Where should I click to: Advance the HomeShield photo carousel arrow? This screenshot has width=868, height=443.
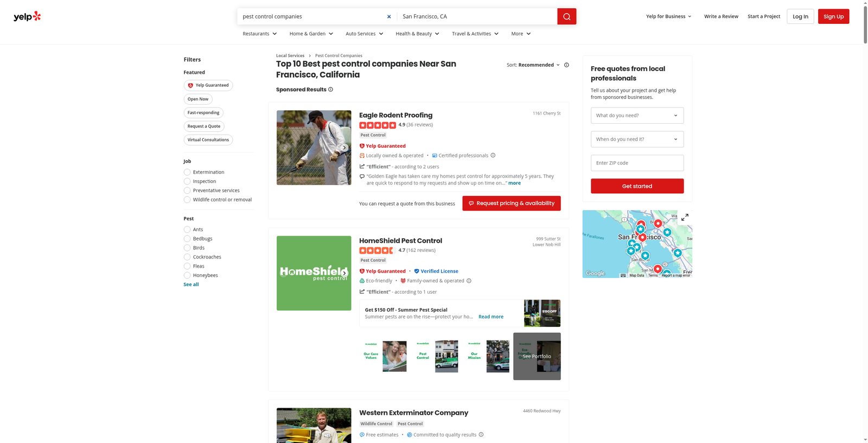(344, 273)
